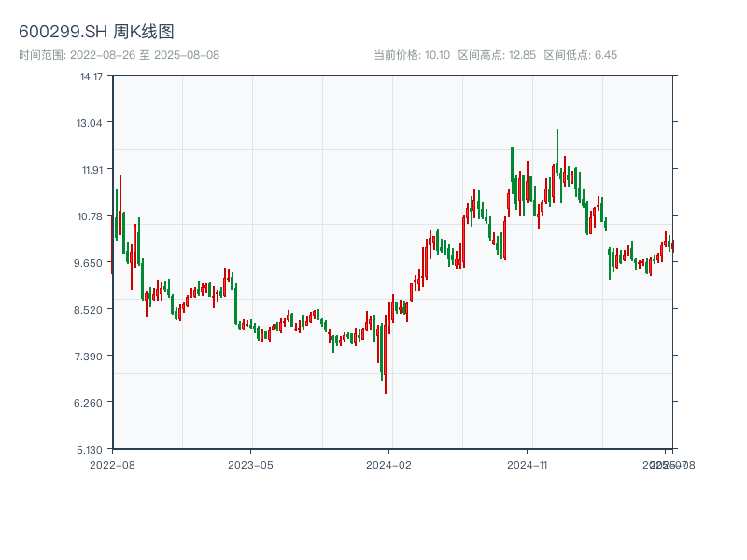Select the 时间范围 date range text

(119, 55)
